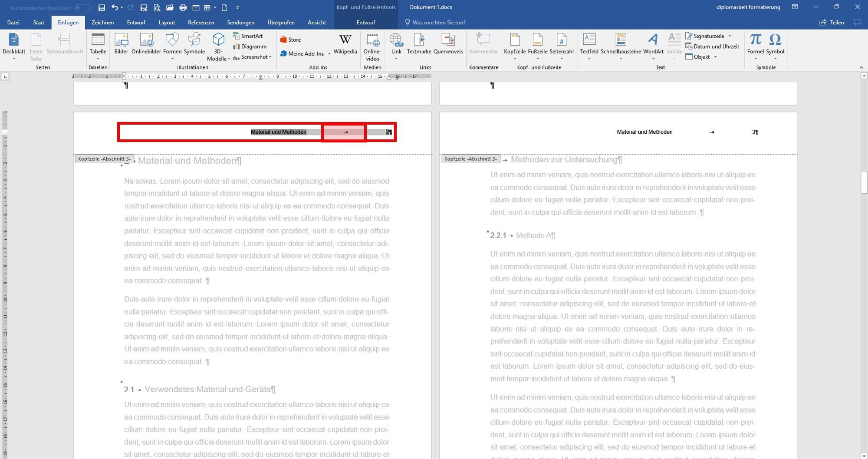Click the SmartArt button
Image resolution: width=868 pixels, height=459 pixels.
coord(248,36)
